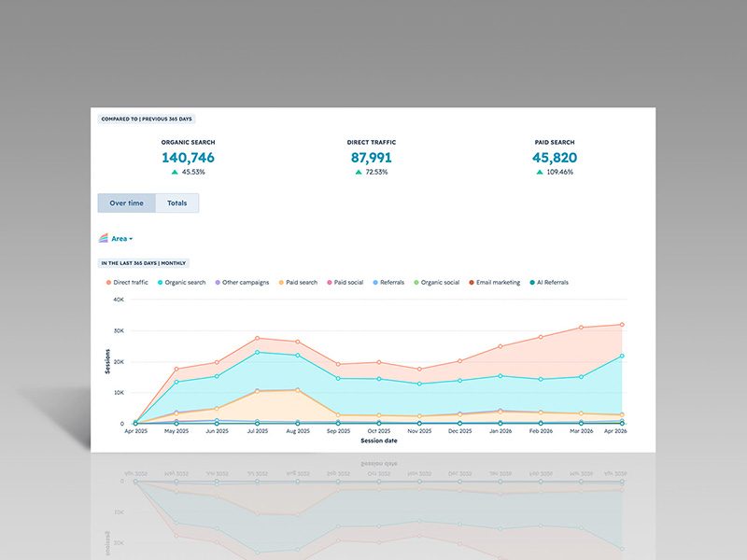This screenshot has width=747, height=560.
Task: Click the 40K y-axis label
Action: tap(119, 300)
